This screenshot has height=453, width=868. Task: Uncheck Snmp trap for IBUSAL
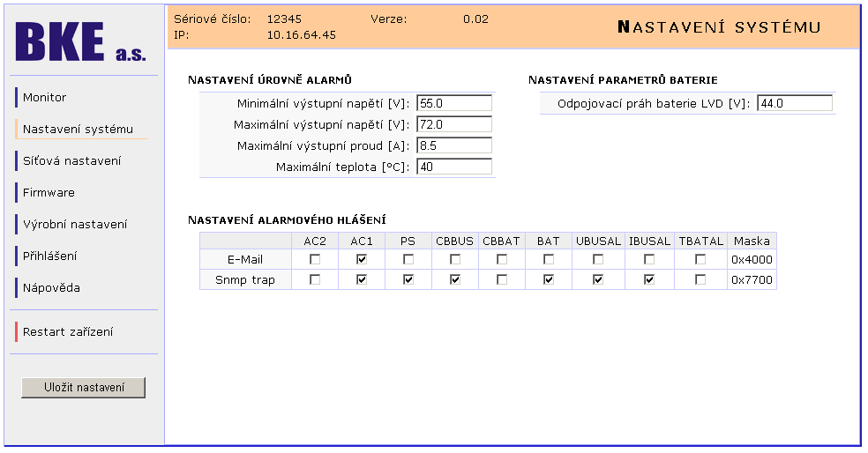pyautogui.click(x=649, y=279)
